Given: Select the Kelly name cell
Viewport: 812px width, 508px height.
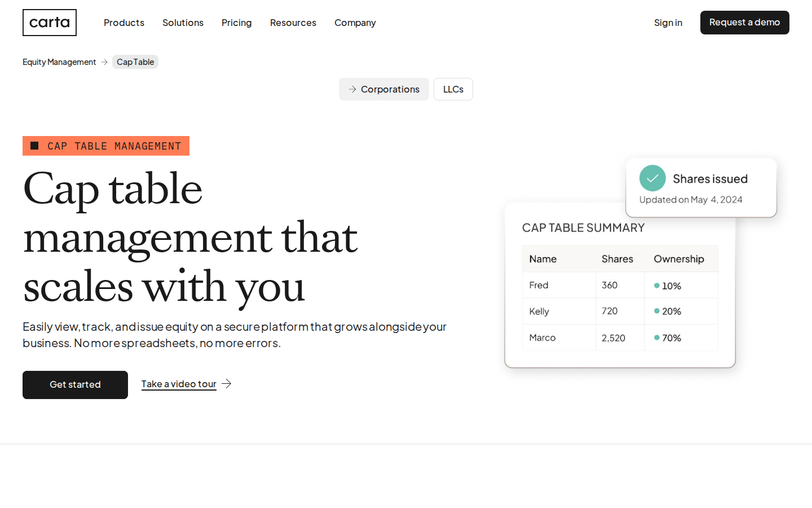Looking at the screenshot, I should coord(559,311).
